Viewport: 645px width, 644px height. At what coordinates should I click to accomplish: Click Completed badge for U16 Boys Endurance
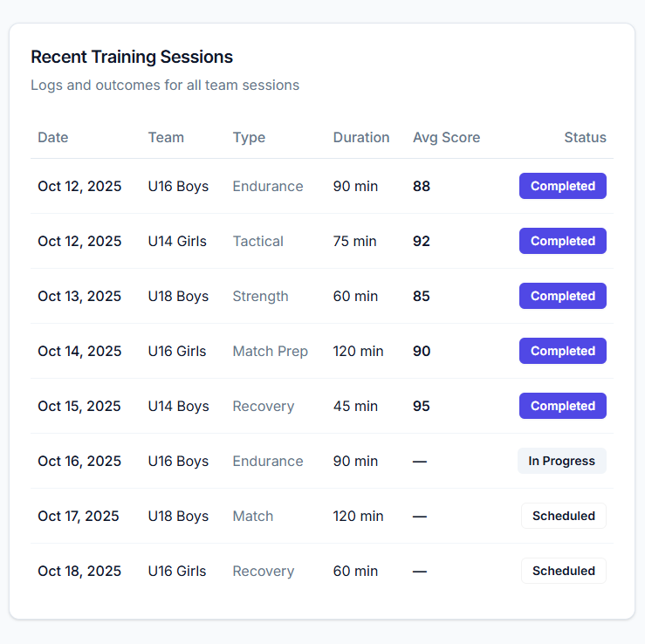[563, 186]
